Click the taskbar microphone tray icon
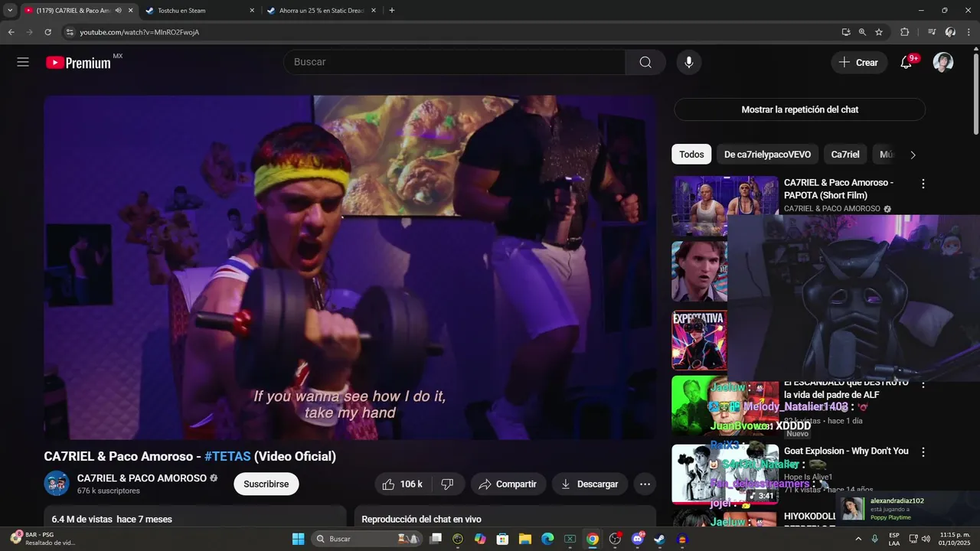980x551 pixels. click(x=874, y=539)
